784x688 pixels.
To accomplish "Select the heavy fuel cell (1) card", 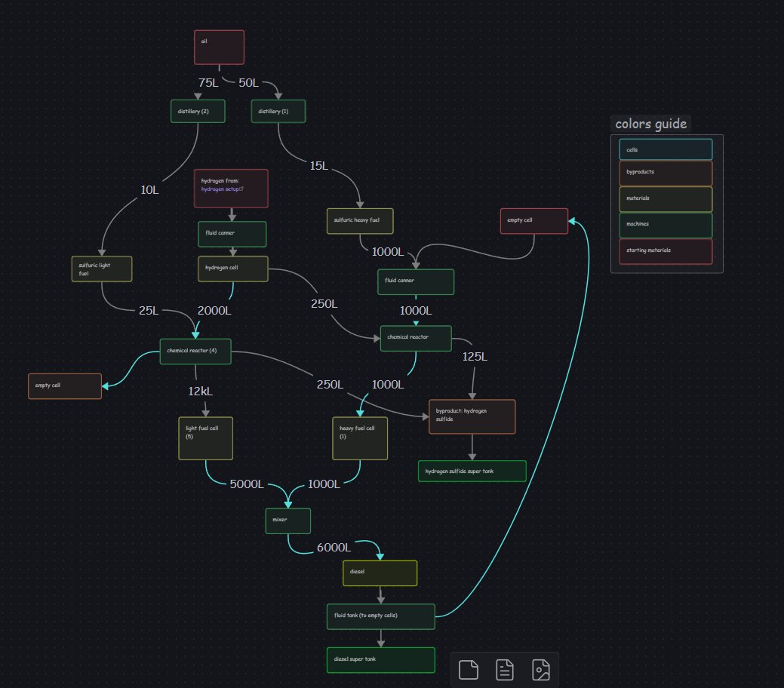I will 360,438.
